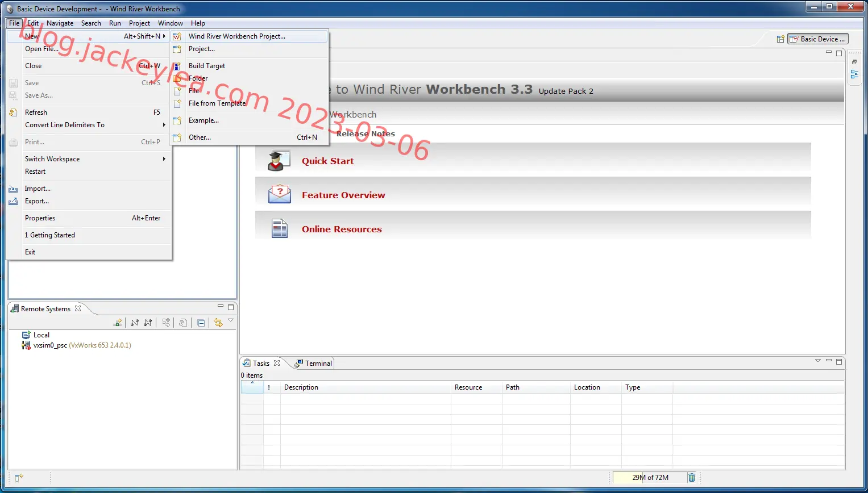
Task: Click the Restore icon in the right trim
Action: pos(854,62)
